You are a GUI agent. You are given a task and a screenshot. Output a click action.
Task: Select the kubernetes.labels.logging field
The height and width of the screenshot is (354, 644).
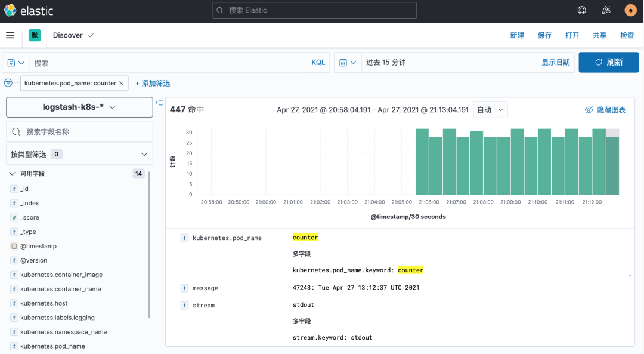tap(57, 318)
